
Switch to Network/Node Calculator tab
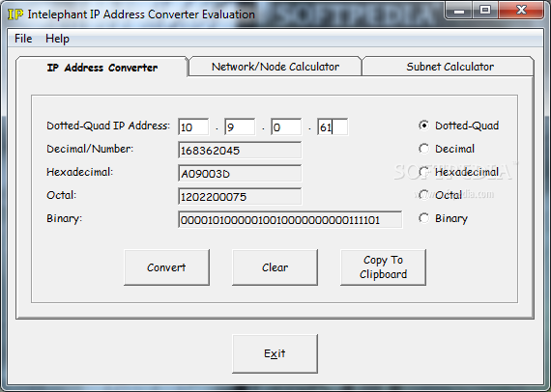(x=275, y=67)
